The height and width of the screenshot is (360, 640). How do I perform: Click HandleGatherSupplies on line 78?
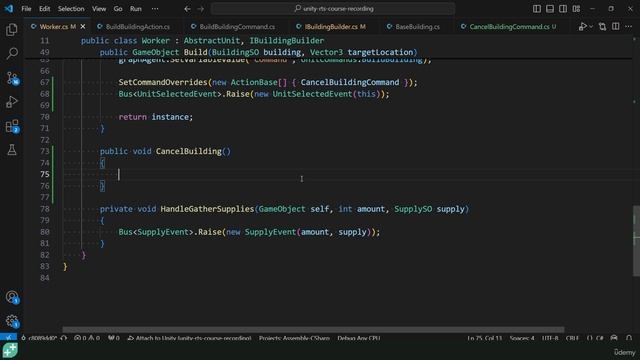pos(207,209)
